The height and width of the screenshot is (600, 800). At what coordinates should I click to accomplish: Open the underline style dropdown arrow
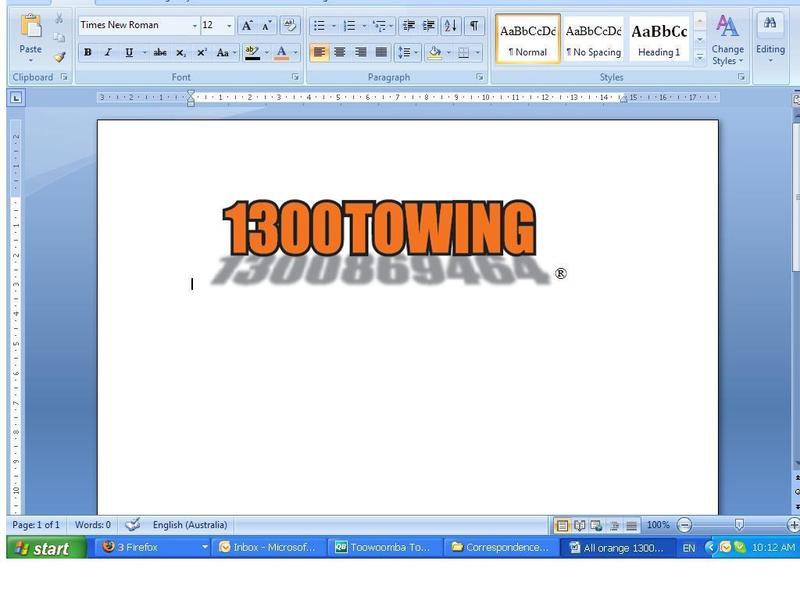click(x=144, y=53)
